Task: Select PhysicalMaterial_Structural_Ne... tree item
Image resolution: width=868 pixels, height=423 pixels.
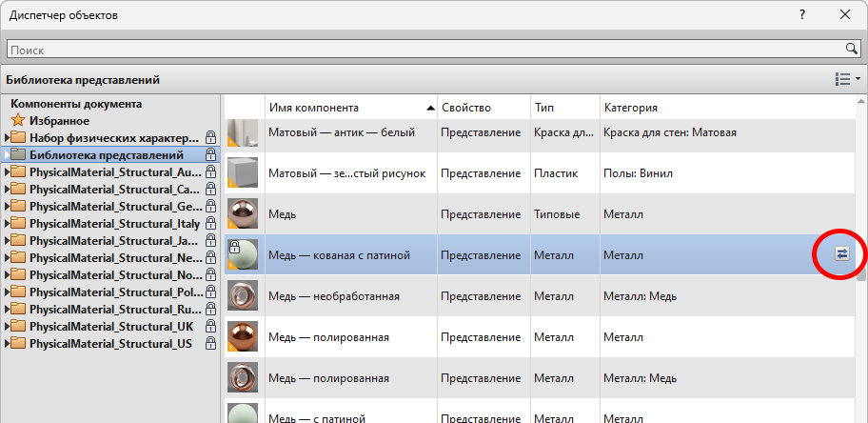Action: tap(115, 258)
